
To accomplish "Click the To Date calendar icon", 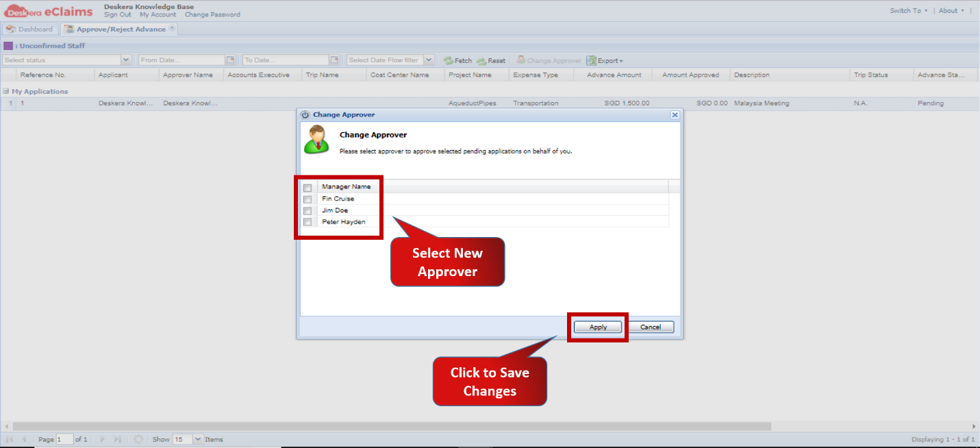I will pyautogui.click(x=334, y=60).
